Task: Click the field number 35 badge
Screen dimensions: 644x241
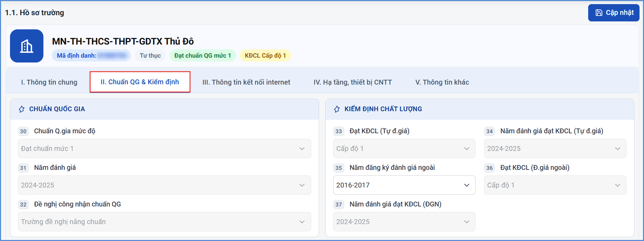Action: pyautogui.click(x=339, y=168)
